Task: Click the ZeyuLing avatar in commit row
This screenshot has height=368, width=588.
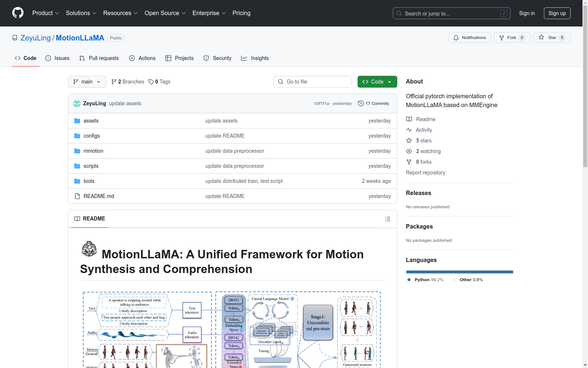Action: [x=77, y=103]
